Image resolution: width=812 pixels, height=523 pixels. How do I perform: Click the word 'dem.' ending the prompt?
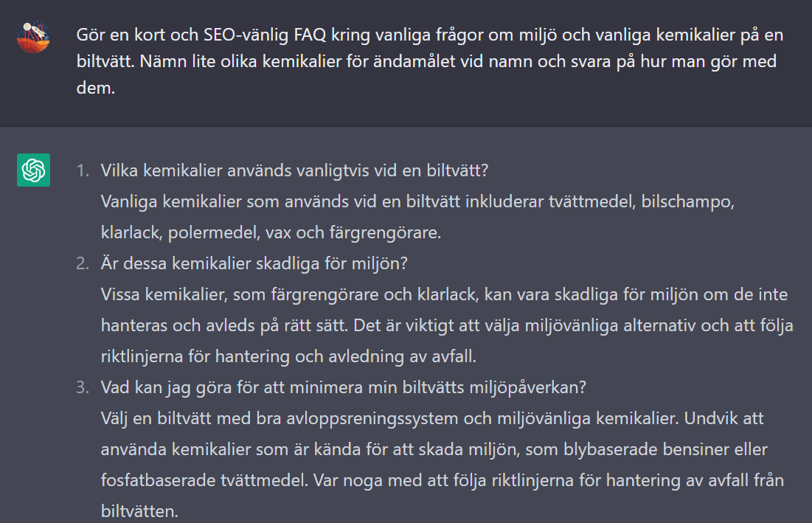(95, 88)
